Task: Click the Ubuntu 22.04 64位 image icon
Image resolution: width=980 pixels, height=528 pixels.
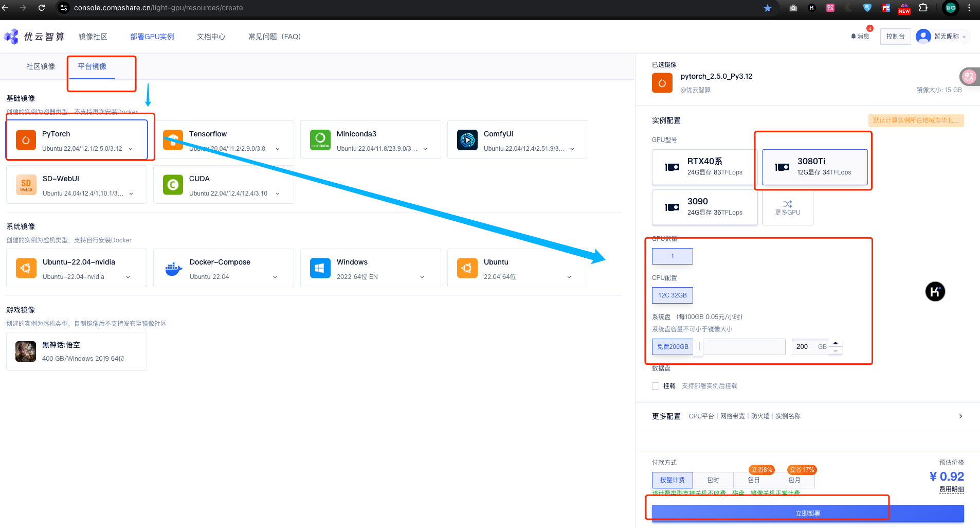Action: [x=467, y=268]
